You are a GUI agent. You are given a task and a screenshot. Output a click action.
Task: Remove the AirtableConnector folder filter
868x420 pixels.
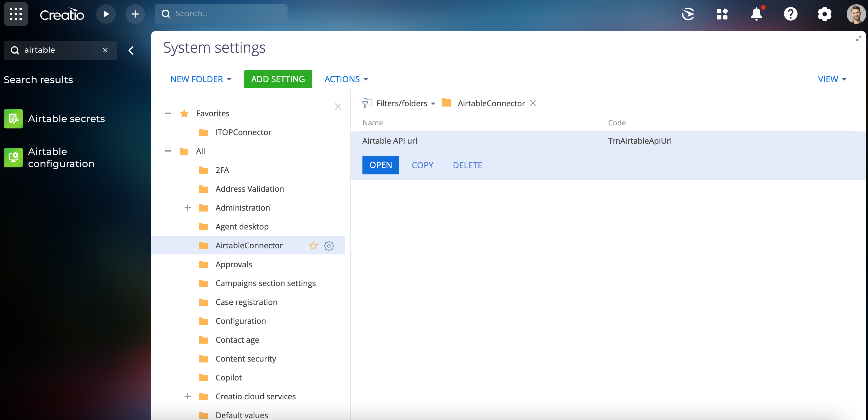[x=533, y=103]
